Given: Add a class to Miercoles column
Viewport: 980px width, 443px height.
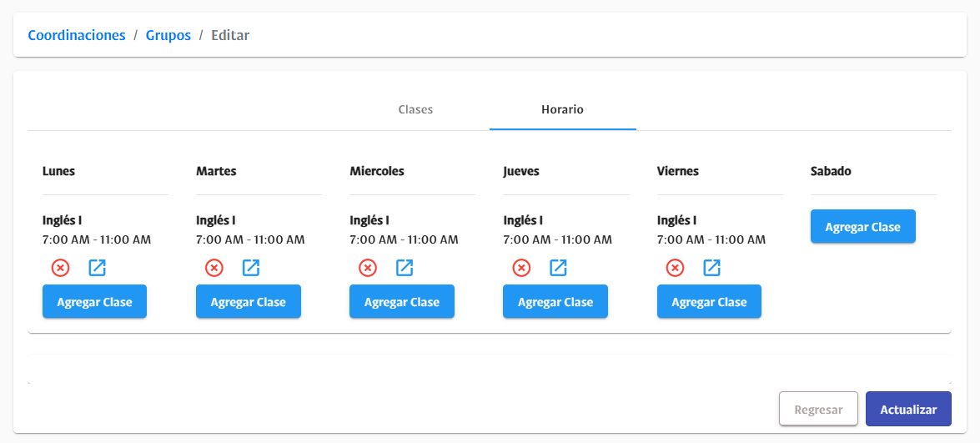Looking at the screenshot, I should tap(402, 302).
